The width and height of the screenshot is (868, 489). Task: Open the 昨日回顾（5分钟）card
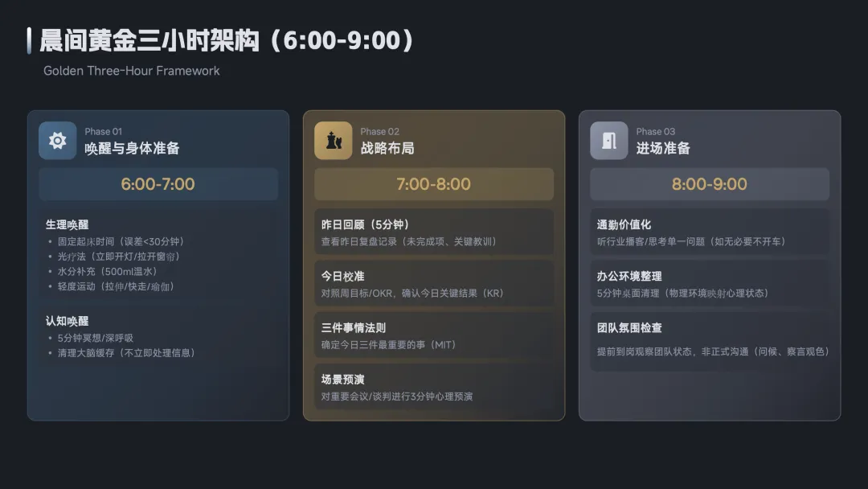[x=434, y=232]
